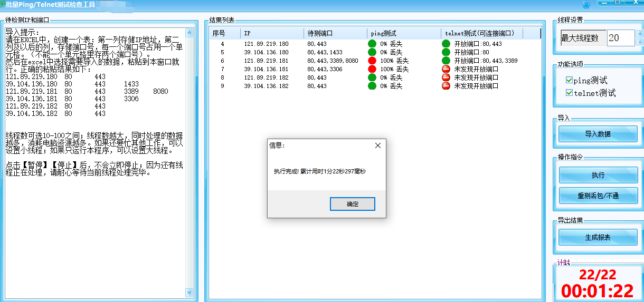Select row 4 IP 121.89.219.180
This screenshot has height=302, width=644.
point(266,44)
